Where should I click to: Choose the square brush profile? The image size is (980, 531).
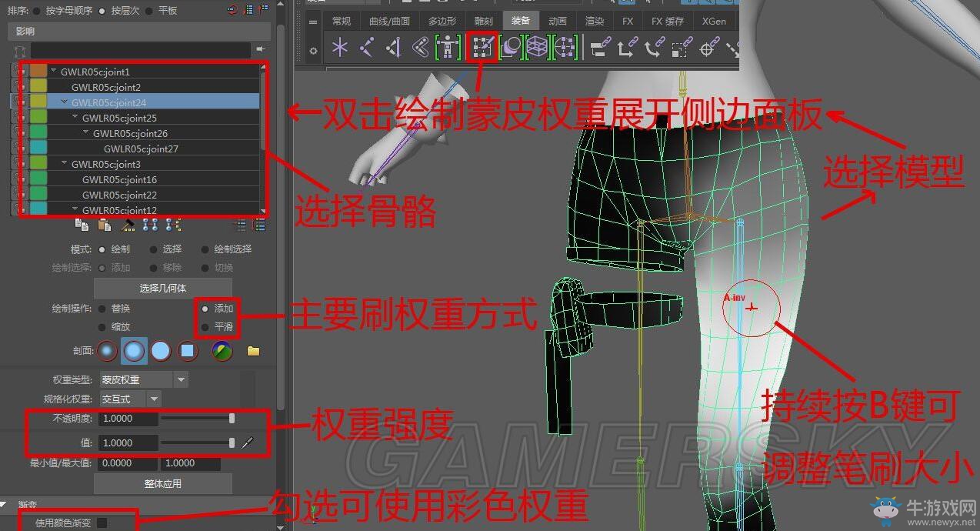pyautogui.click(x=188, y=351)
